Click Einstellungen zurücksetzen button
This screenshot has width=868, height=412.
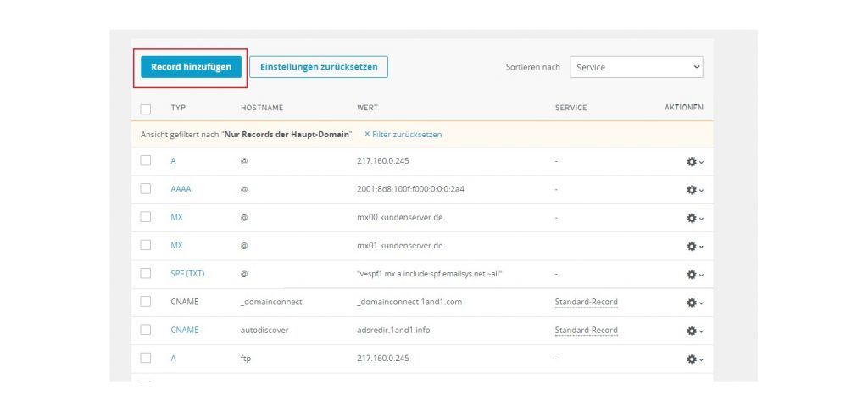coord(318,67)
